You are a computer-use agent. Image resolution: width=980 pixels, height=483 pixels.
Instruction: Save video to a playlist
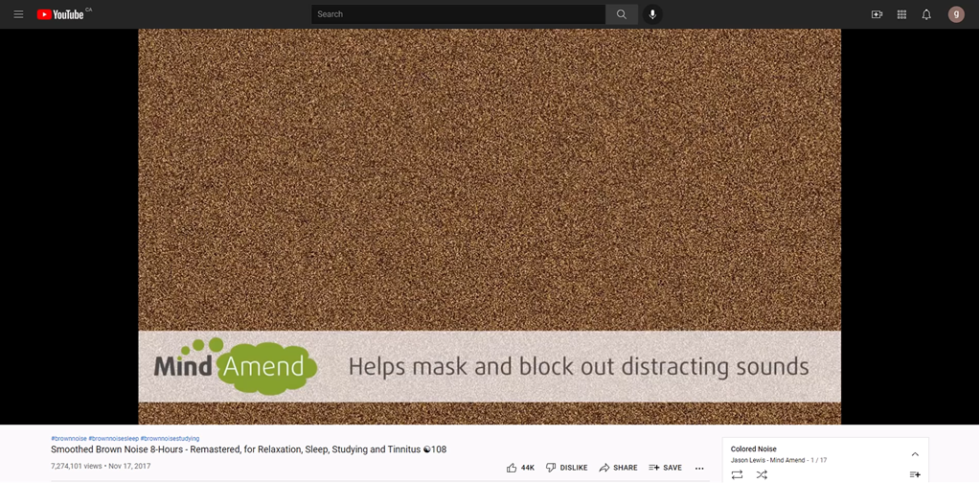pyautogui.click(x=665, y=468)
